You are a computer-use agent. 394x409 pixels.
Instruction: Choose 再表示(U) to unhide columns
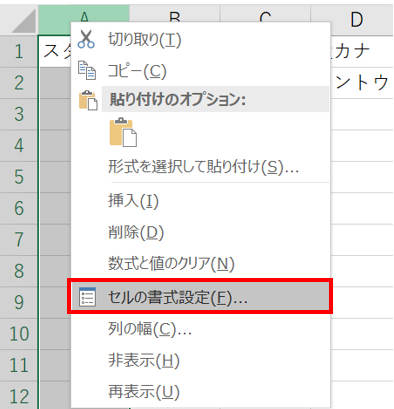[x=200, y=392]
